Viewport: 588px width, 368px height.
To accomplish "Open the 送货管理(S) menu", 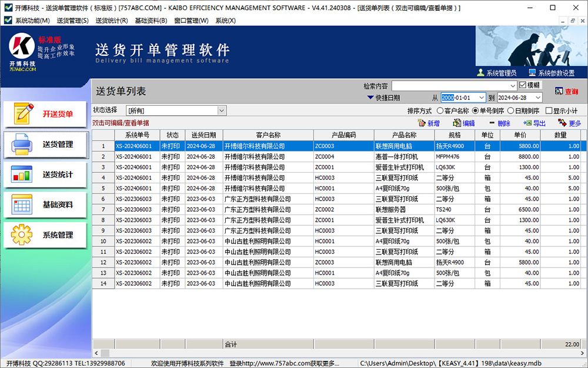I will click(73, 21).
